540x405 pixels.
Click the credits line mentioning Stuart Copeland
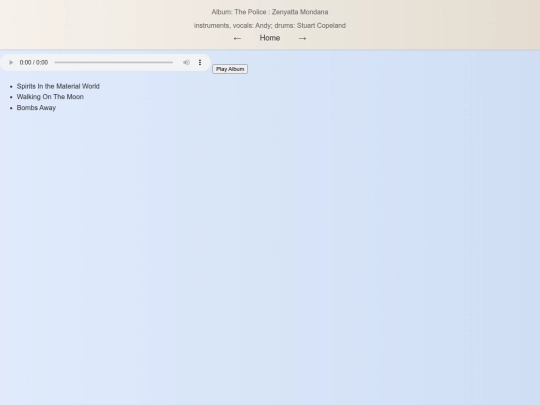tap(270, 25)
